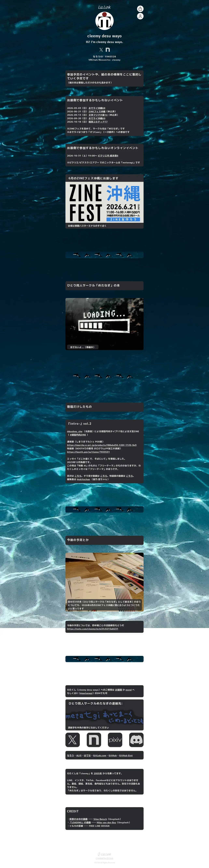Click the ひとり同人サークル「めたなぎ」の本 heading
Viewport: 209px width, 868px height.
click(93, 285)
